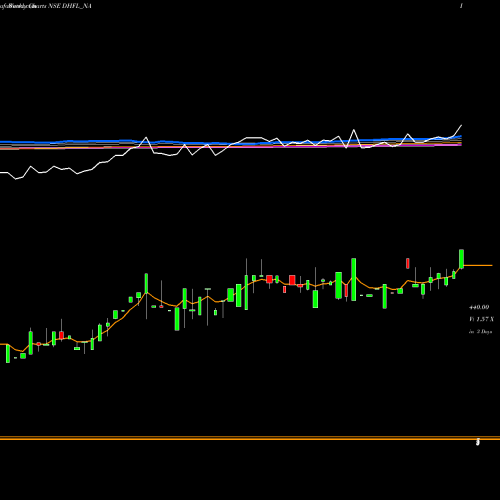500x500 pixels.
Task: Click the NSE DHFL_NA chart title
Action: coord(70,6)
